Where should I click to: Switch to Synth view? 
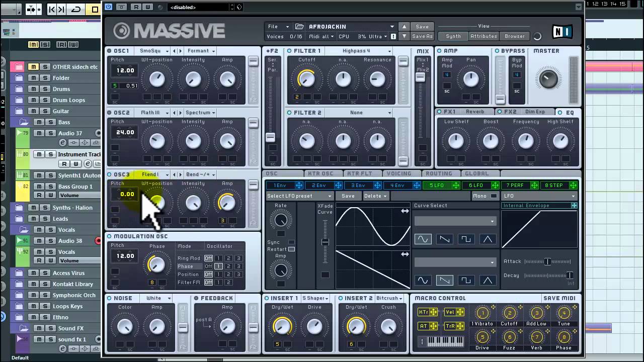pyautogui.click(x=453, y=36)
